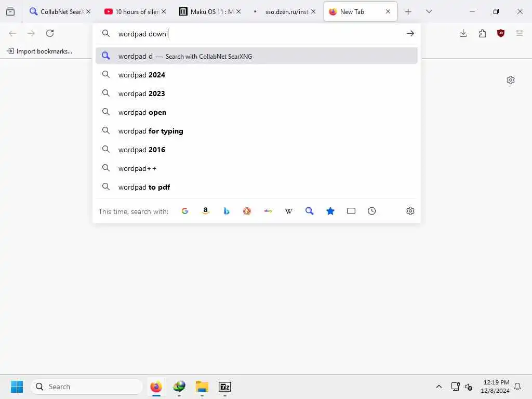Show hidden system tray icons

438,387
